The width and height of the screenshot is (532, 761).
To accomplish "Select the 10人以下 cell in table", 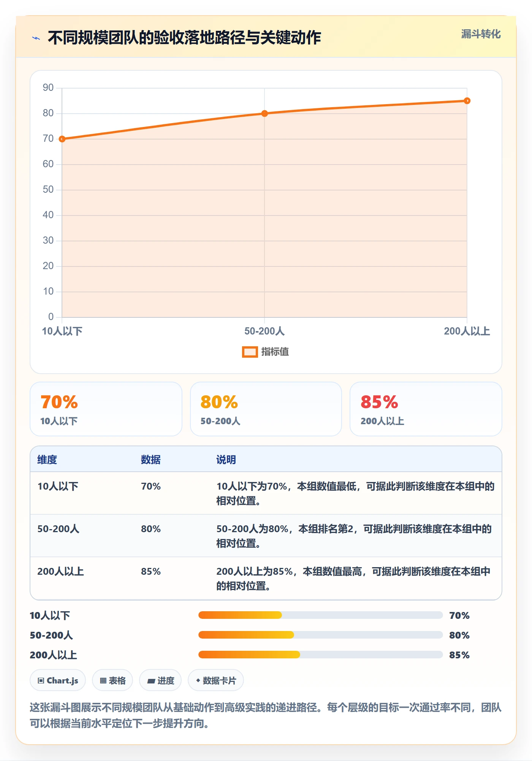I will tap(58, 486).
